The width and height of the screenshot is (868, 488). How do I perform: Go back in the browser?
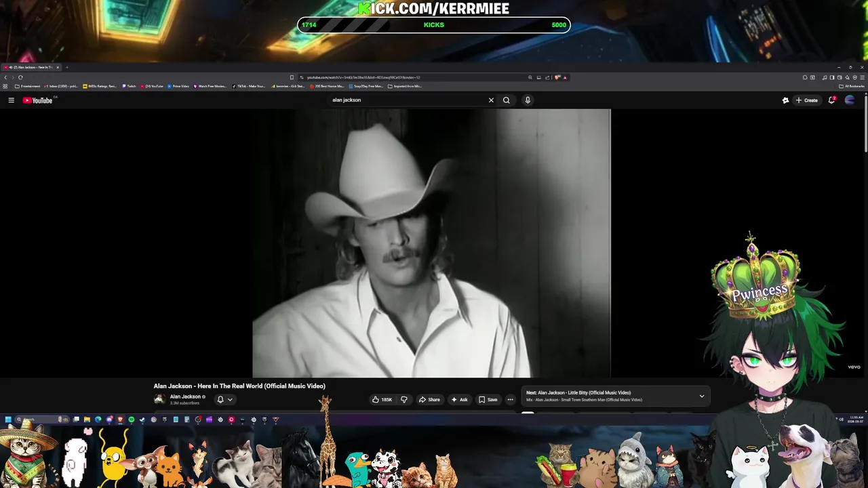point(5,77)
